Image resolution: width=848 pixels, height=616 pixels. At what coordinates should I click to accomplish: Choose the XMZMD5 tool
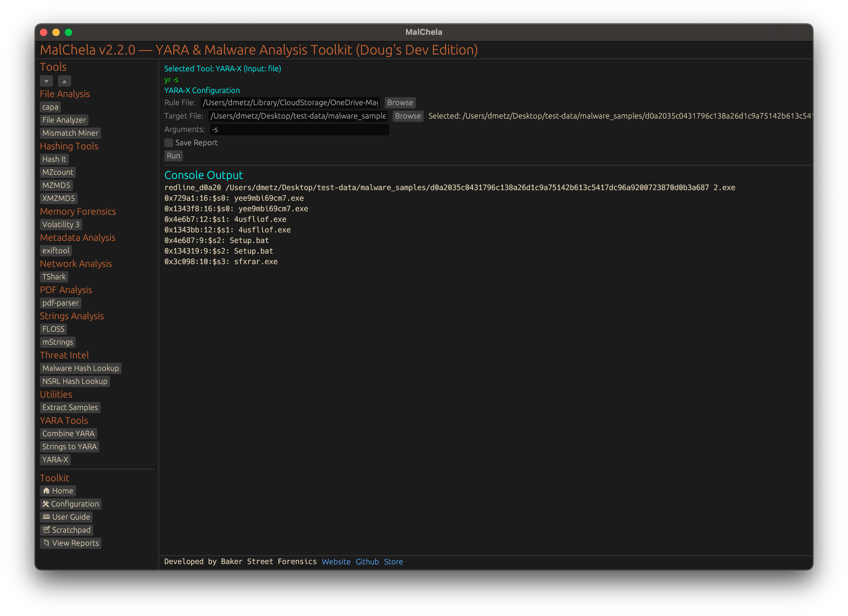[x=58, y=199]
